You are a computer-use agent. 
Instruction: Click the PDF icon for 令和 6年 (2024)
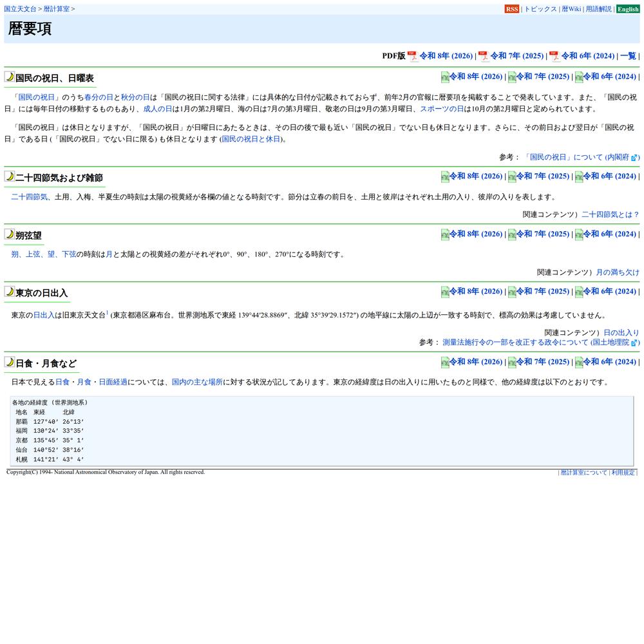pyautogui.click(x=554, y=56)
